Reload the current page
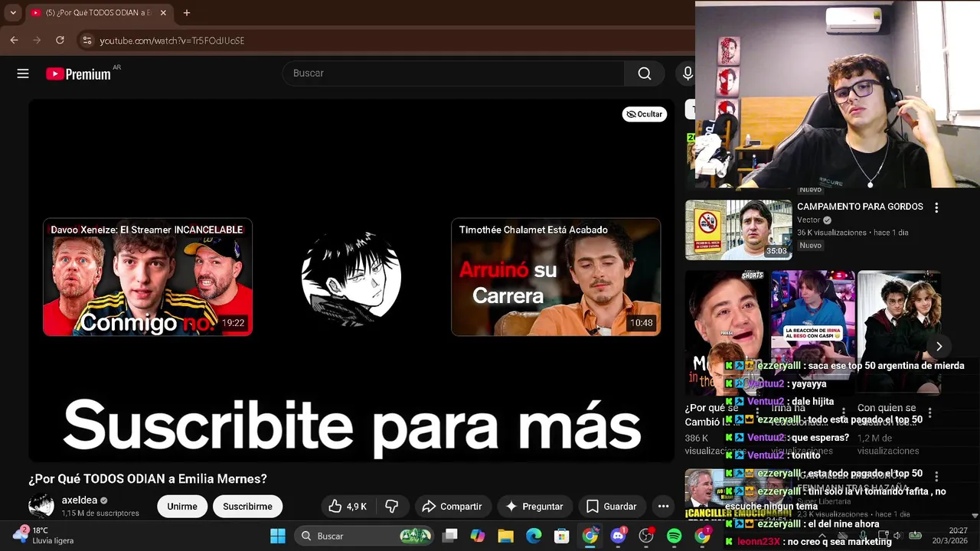This screenshot has width=980, height=551. point(60,40)
